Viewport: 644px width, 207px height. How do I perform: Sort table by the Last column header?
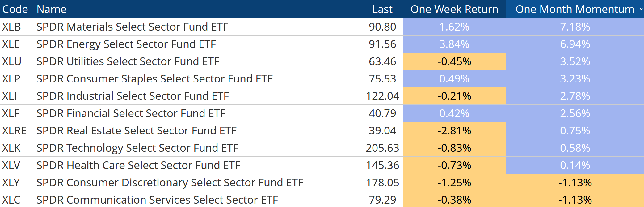[382, 9]
